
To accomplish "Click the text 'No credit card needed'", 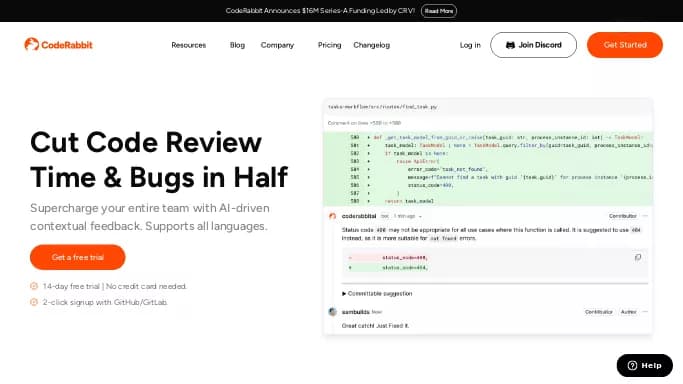I will pyautogui.click(x=146, y=286).
